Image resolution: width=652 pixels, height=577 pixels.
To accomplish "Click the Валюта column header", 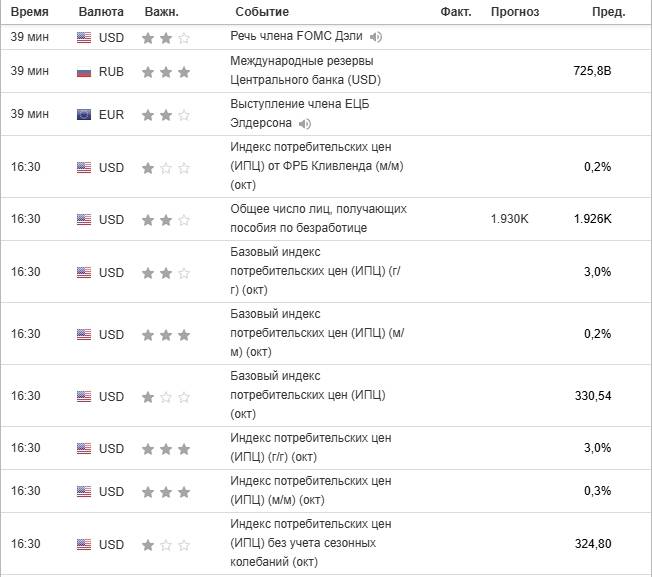I will pyautogui.click(x=101, y=12).
